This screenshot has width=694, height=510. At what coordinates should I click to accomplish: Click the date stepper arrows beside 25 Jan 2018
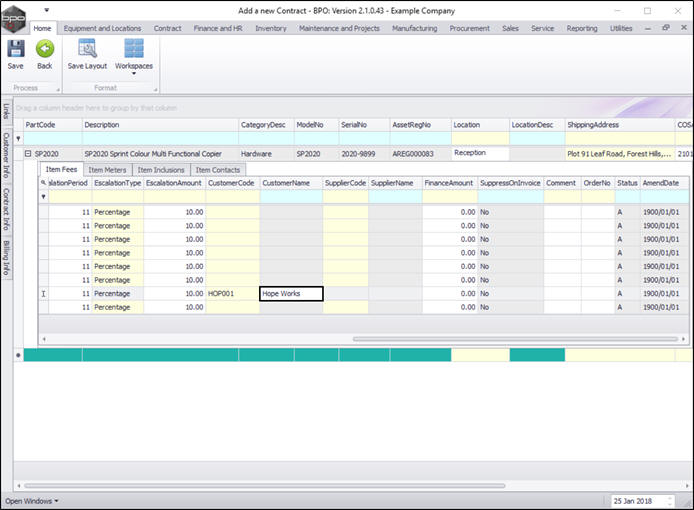click(670, 501)
